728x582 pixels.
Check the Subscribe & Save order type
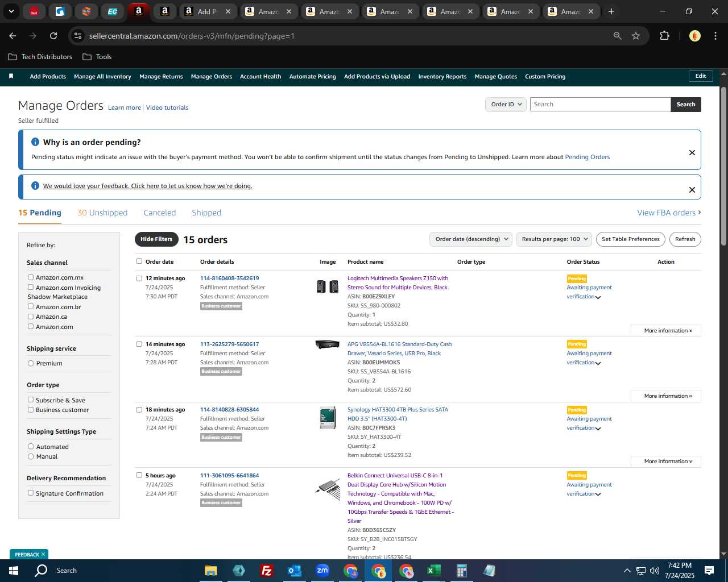[31, 400]
